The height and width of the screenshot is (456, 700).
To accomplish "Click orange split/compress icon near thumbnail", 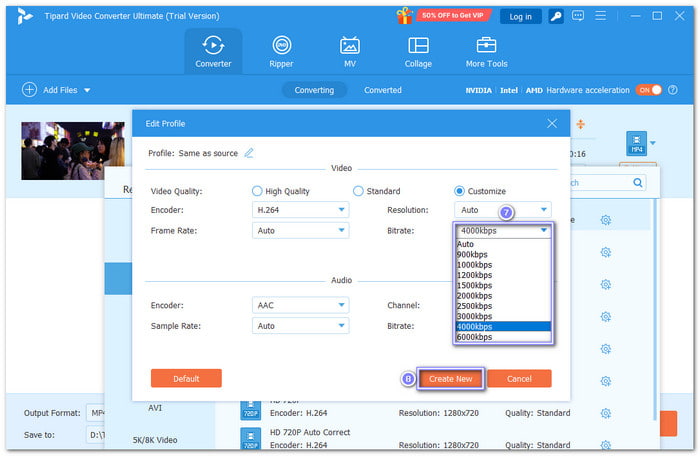I will coord(580,124).
